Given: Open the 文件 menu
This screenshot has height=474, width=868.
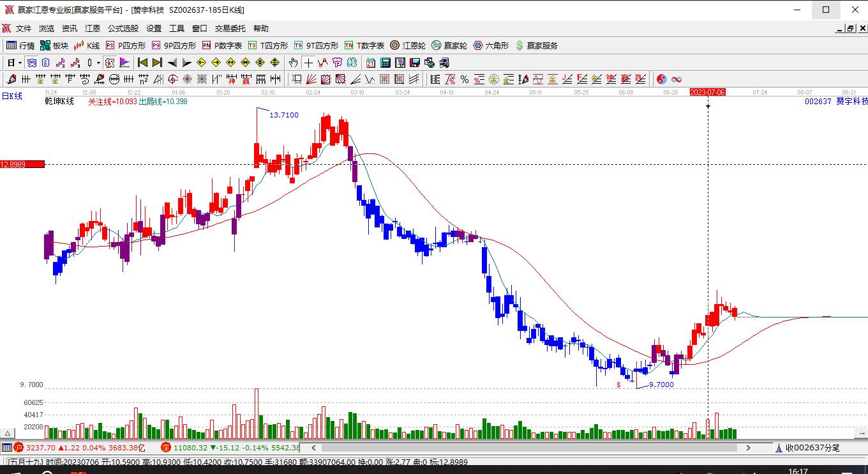Looking at the screenshot, I should point(24,29).
